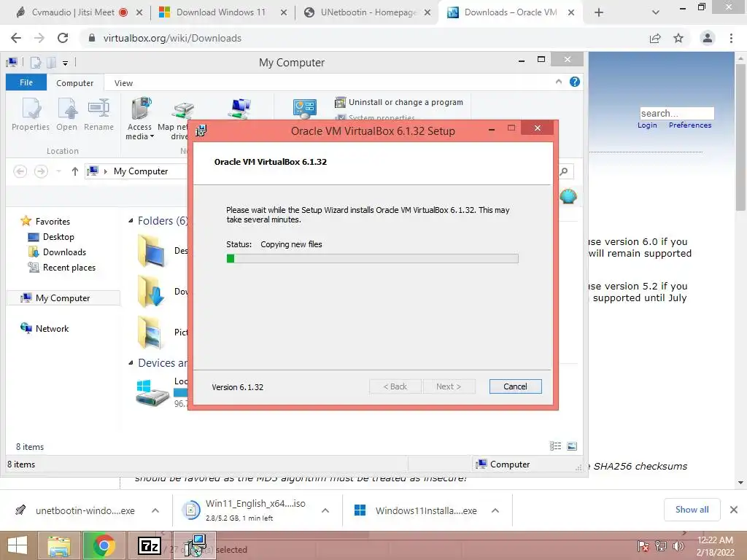Collapse the ribbon with the chevron

(558, 82)
